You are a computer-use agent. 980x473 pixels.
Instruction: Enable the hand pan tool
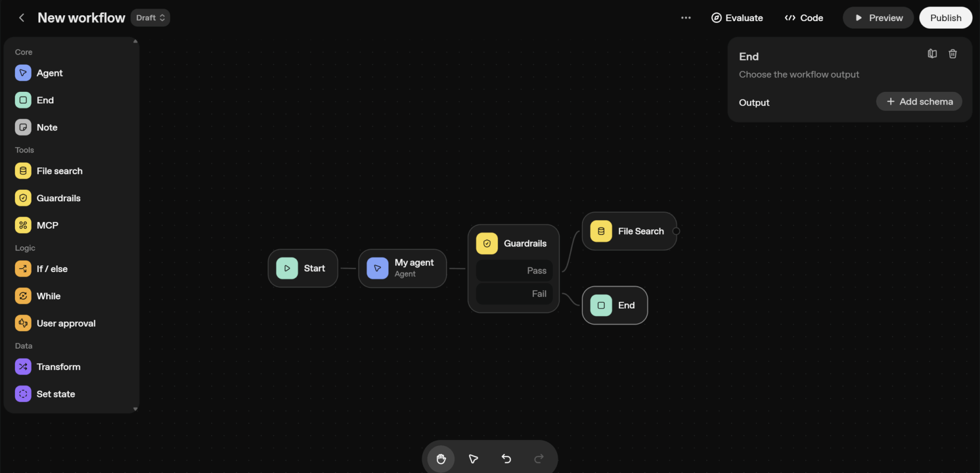441,459
